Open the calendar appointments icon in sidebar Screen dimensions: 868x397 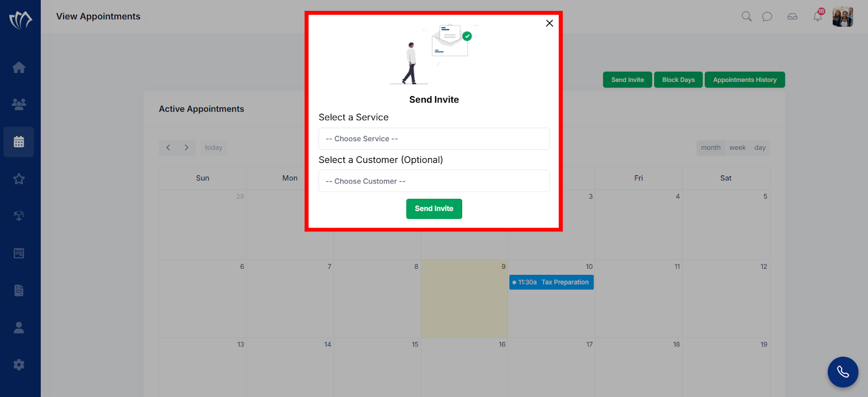tap(19, 142)
